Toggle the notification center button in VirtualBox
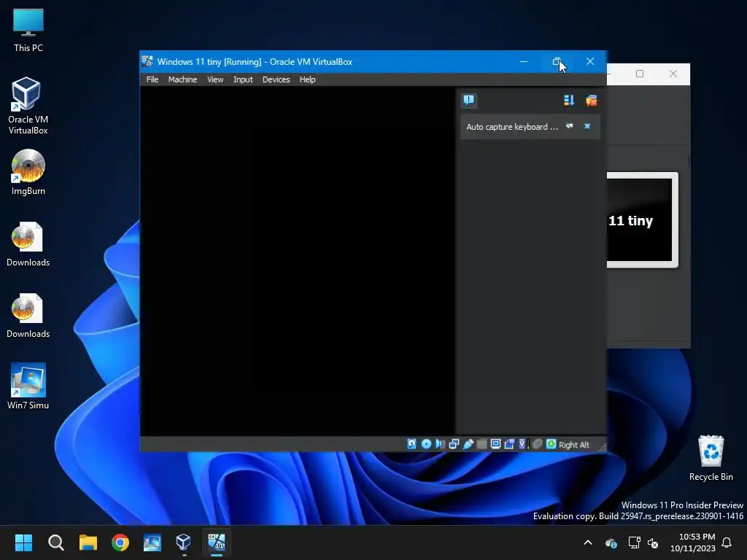The height and width of the screenshot is (560, 747). [469, 100]
